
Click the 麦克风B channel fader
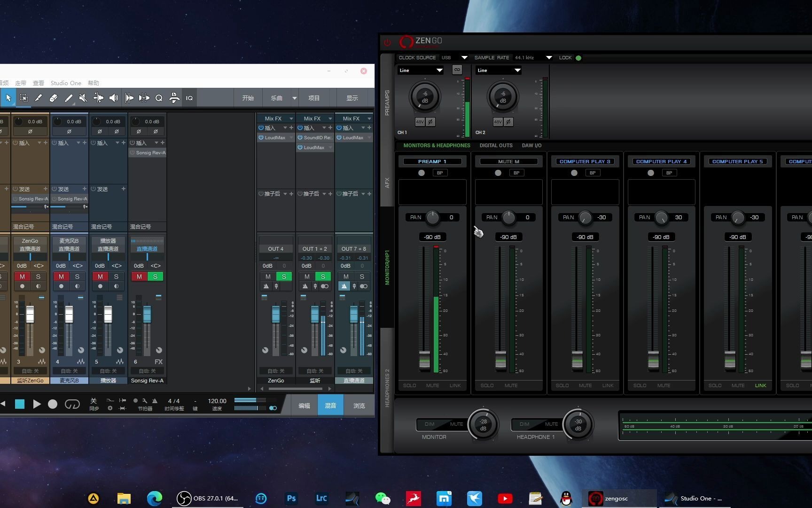point(69,314)
